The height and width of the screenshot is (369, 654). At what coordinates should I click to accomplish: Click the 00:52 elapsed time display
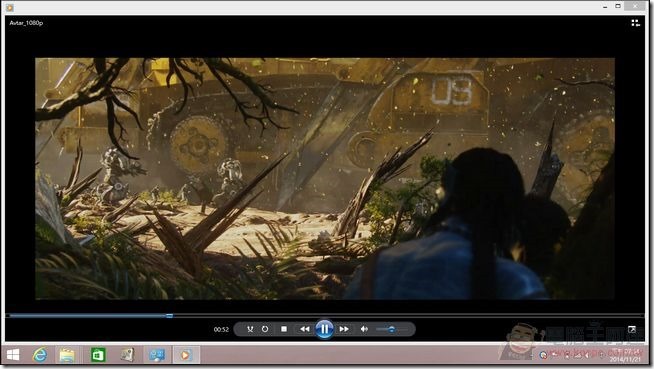(221, 329)
